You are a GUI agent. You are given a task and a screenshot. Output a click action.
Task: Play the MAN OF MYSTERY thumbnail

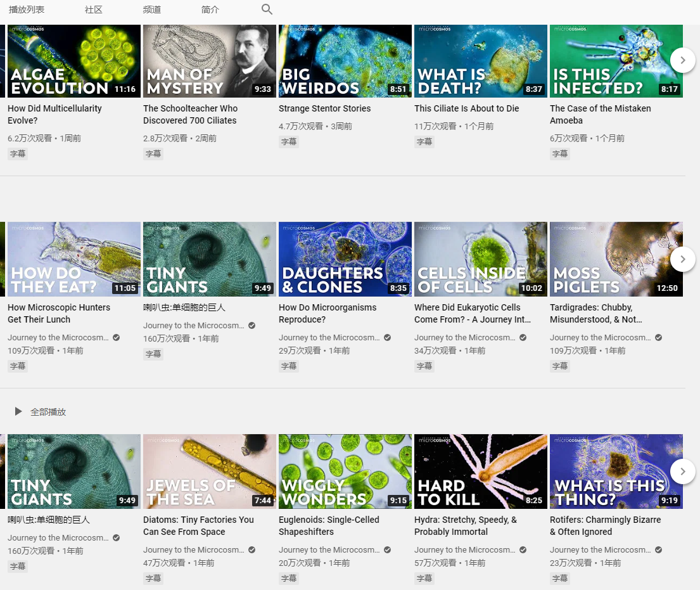210,61
